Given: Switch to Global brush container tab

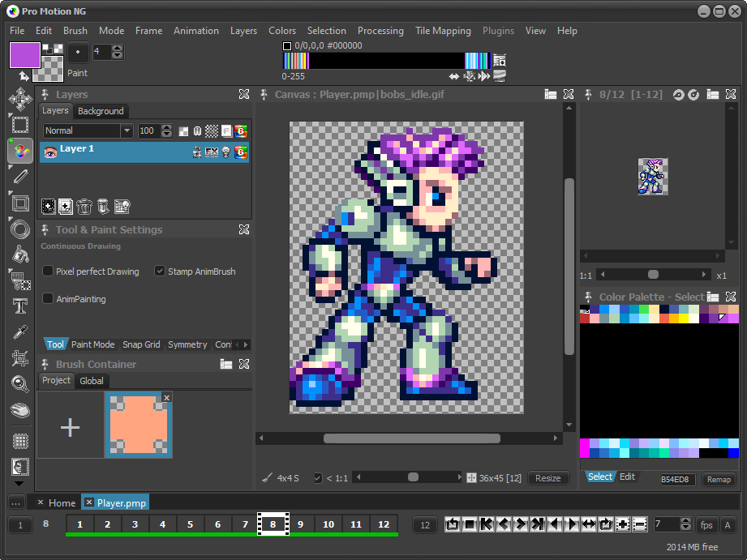Looking at the screenshot, I should (x=92, y=380).
